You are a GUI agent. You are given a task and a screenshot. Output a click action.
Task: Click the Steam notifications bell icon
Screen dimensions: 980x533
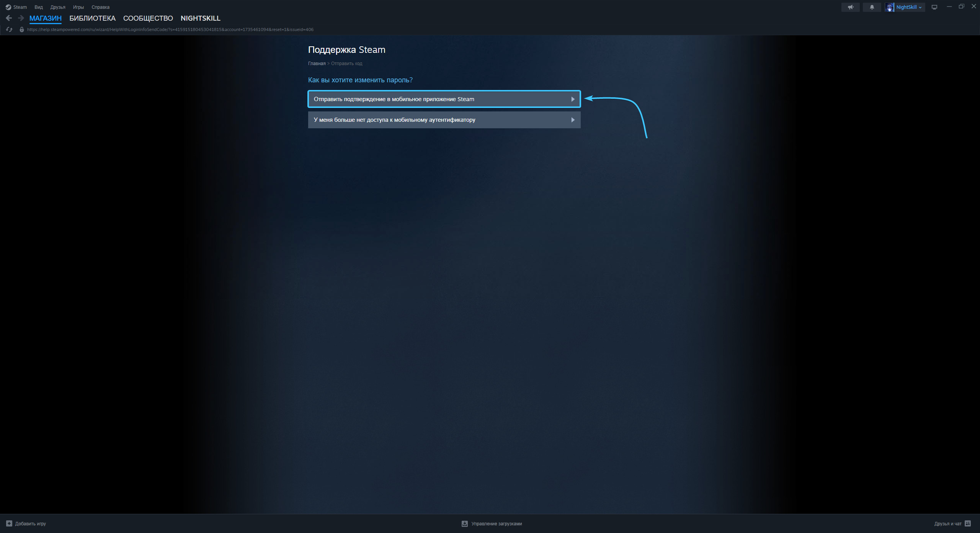click(872, 7)
